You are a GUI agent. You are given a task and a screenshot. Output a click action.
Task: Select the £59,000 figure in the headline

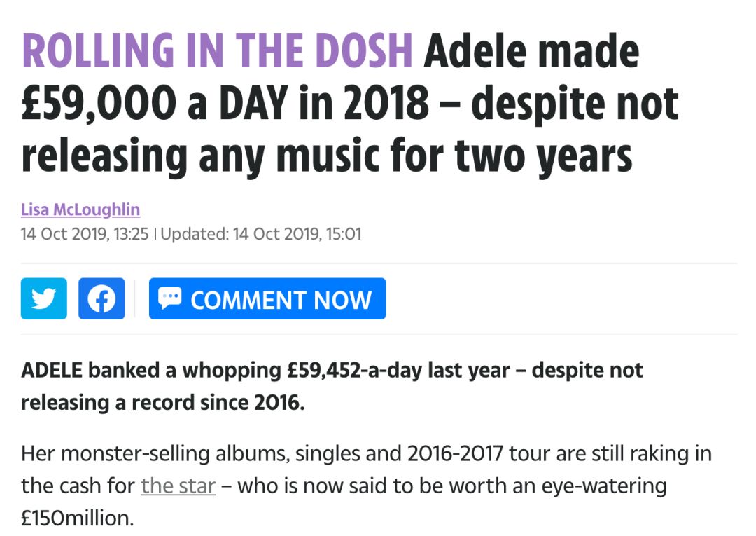[99, 103]
